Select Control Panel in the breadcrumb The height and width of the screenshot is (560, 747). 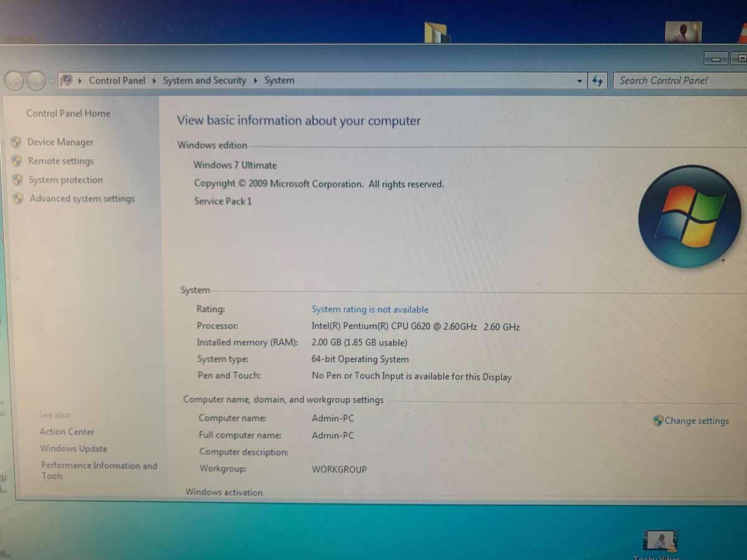click(117, 80)
